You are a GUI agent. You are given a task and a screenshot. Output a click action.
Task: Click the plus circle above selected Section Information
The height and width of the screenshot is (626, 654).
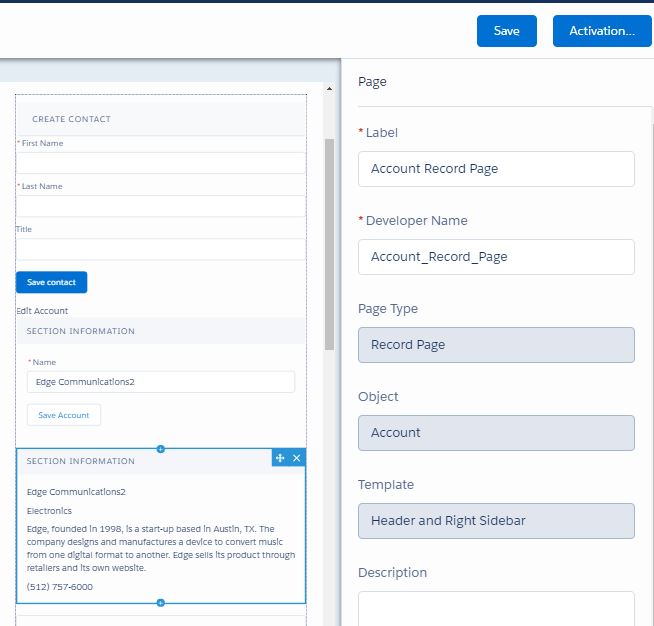click(161, 449)
